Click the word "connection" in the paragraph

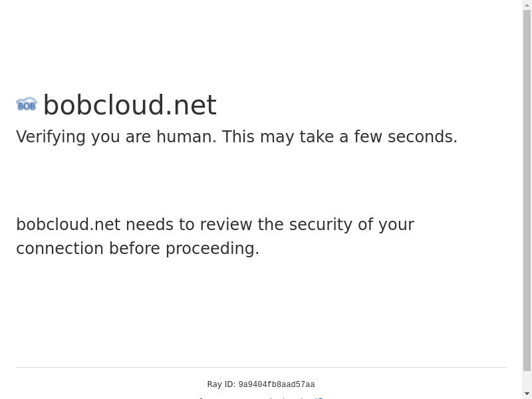pyautogui.click(x=60, y=249)
